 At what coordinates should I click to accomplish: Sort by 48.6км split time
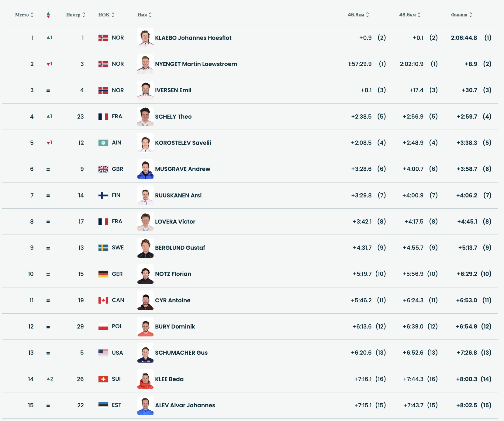[410, 15]
